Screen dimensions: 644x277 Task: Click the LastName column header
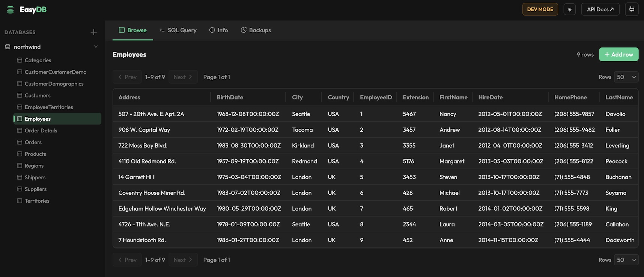[x=619, y=97]
